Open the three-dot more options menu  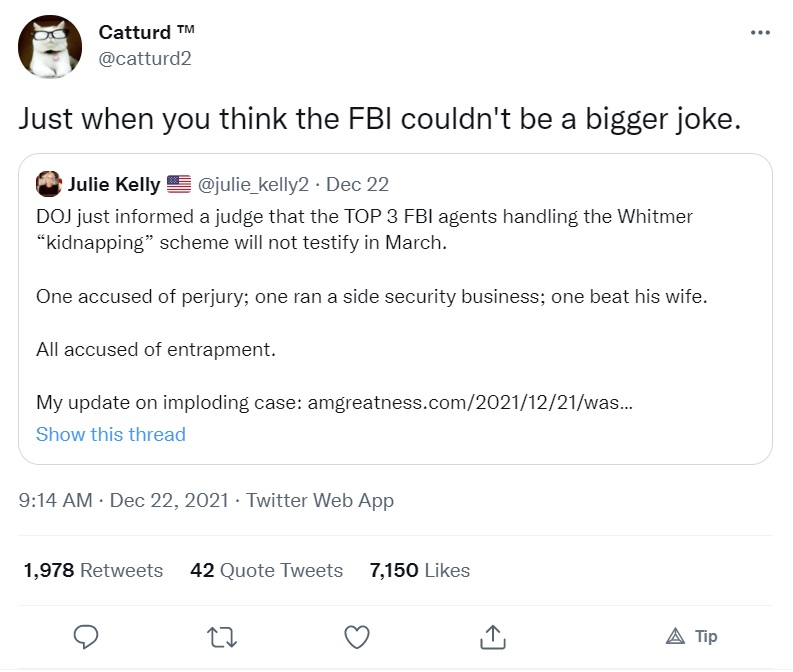pyautogui.click(x=760, y=33)
